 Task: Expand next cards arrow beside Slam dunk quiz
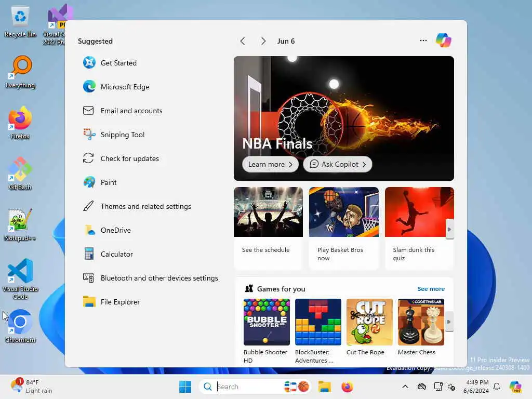tap(449, 229)
